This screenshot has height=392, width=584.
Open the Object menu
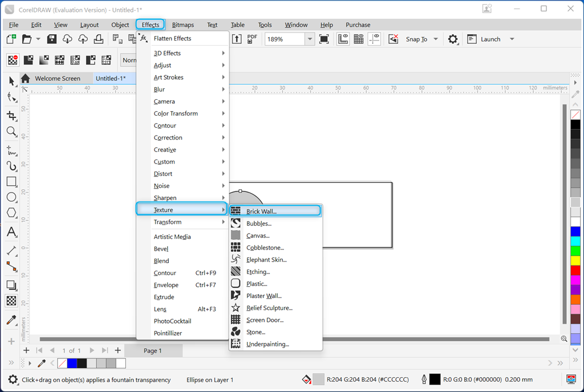coord(120,25)
